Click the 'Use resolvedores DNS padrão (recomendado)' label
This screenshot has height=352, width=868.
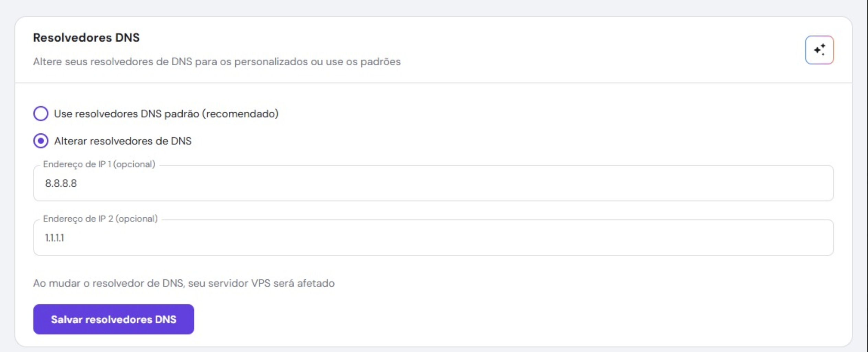coord(166,114)
